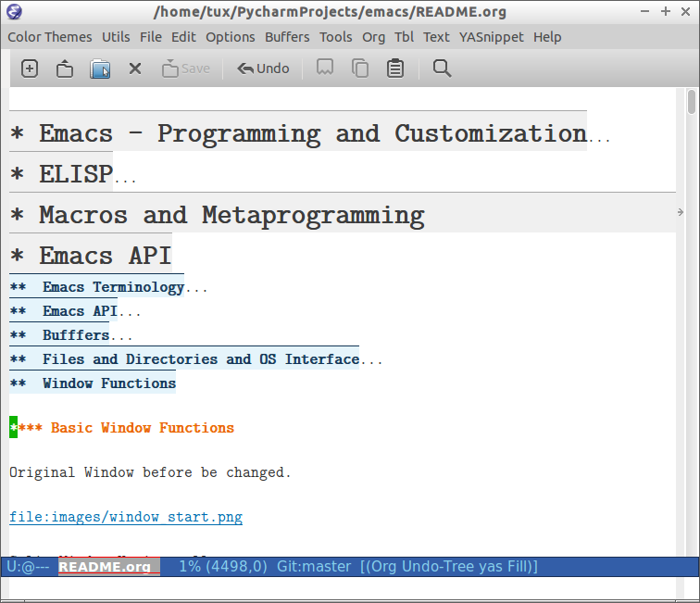Expand 'Files and Directories and OS Interface' subheading
Screen dimensions: 700x603
[184, 359]
